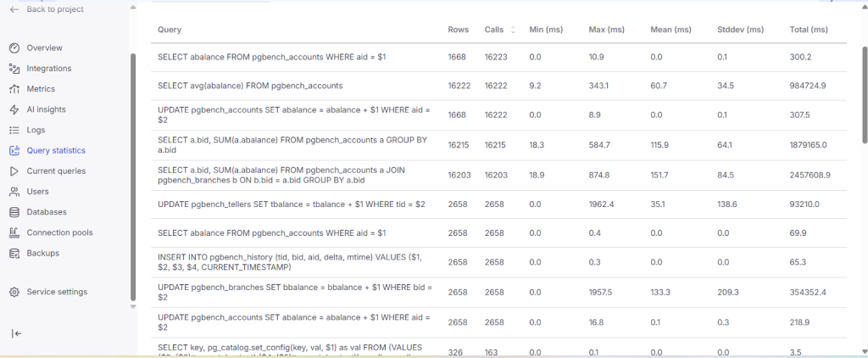The width and height of the screenshot is (868, 358).
Task: Collapse the sidebar with the arrow icon
Action: pyautogui.click(x=16, y=333)
